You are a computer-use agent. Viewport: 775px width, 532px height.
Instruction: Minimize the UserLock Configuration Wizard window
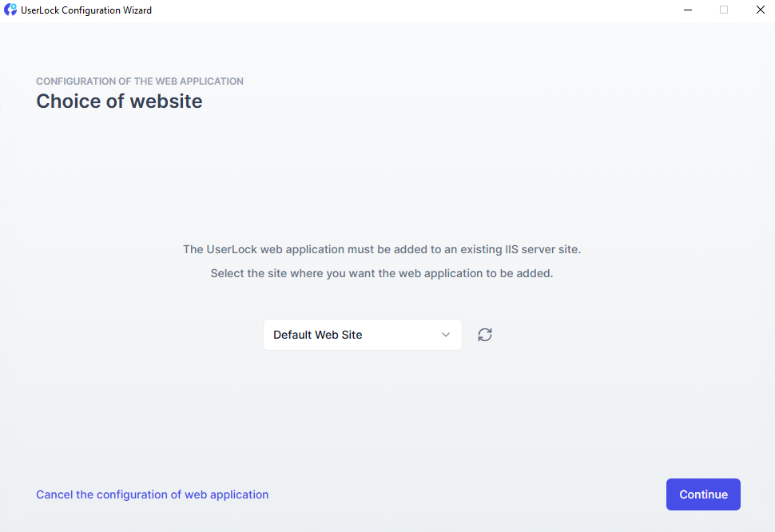(x=688, y=10)
